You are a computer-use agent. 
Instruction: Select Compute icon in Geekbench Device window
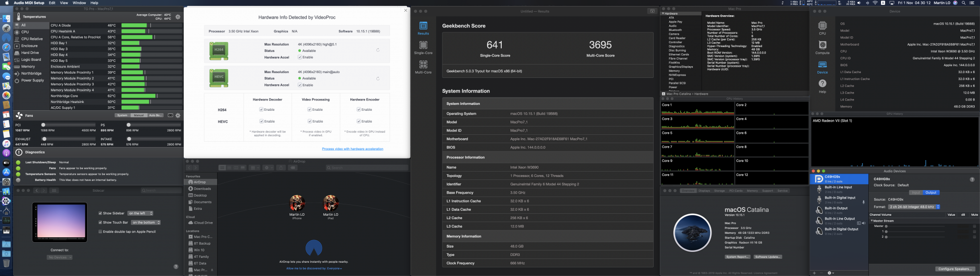tap(822, 48)
